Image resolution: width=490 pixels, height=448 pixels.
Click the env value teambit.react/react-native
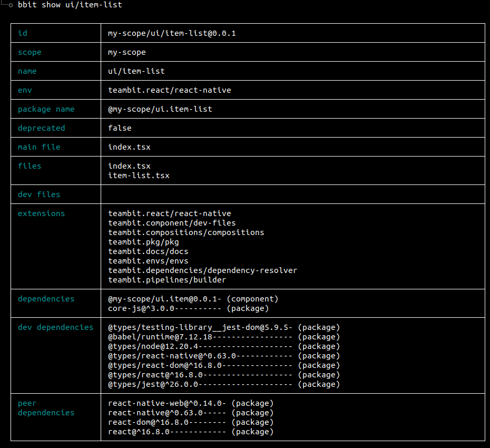[x=169, y=90]
